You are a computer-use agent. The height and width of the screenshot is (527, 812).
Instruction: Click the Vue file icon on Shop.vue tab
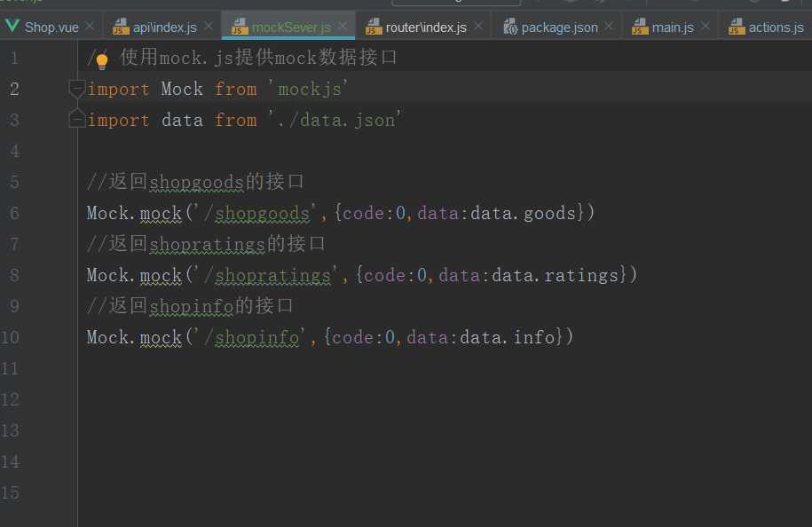click(12, 26)
